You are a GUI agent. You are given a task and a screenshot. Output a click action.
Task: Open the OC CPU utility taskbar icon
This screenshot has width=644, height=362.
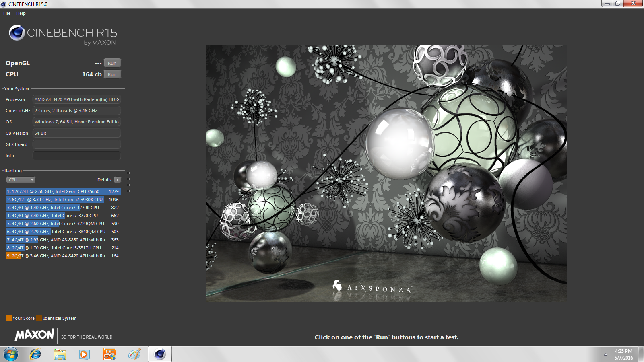[x=109, y=354]
